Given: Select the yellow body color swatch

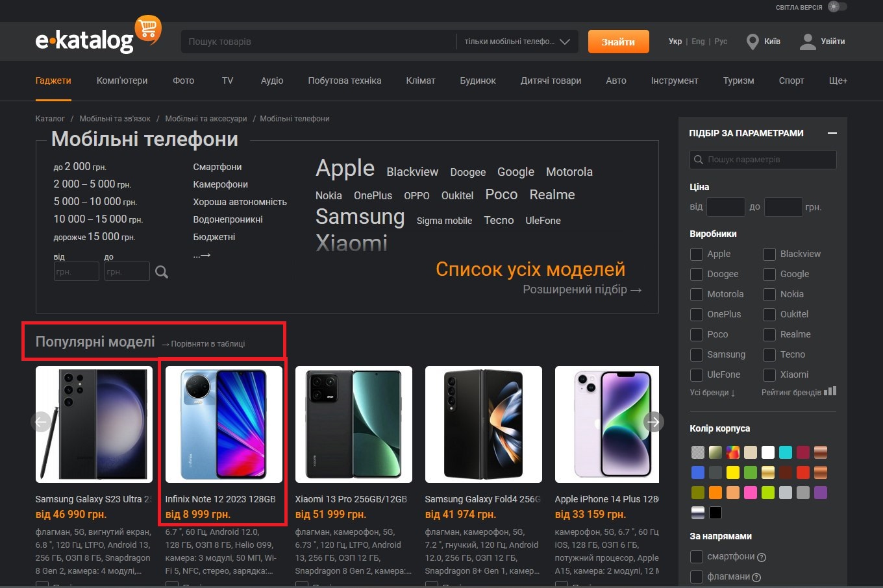Looking at the screenshot, I should 733,472.
